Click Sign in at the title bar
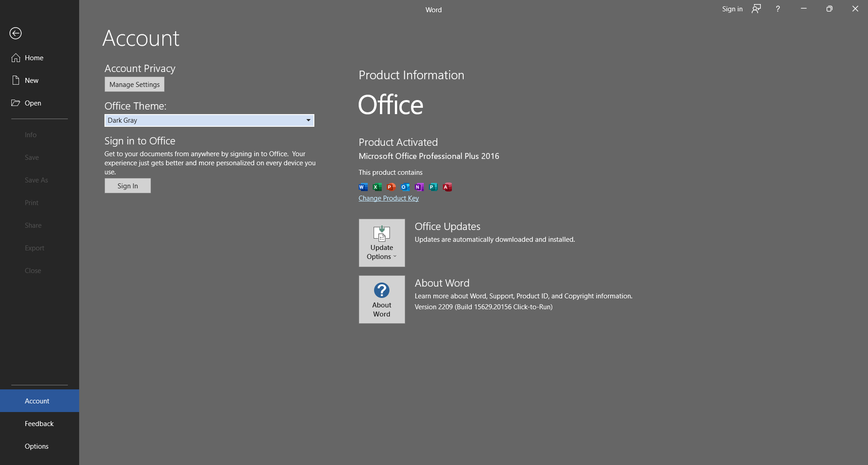Image resolution: width=868 pixels, height=465 pixels. (x=732, y=9)
